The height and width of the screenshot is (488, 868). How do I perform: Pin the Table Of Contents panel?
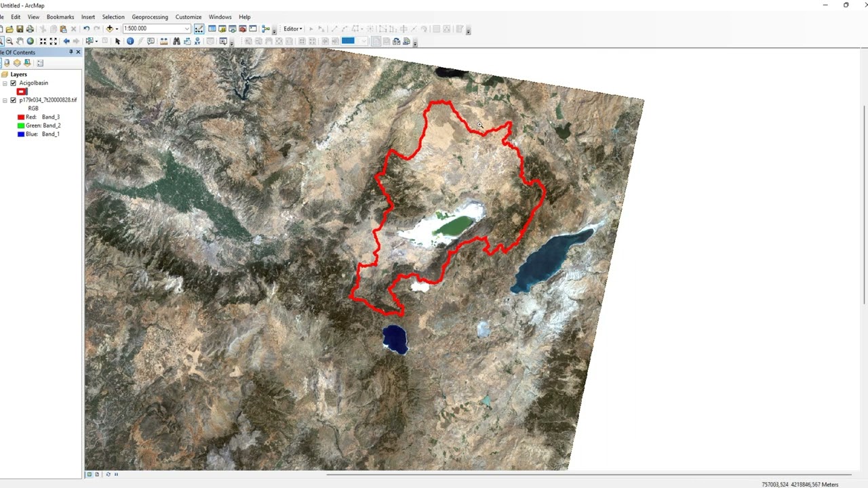click(71, 52)
